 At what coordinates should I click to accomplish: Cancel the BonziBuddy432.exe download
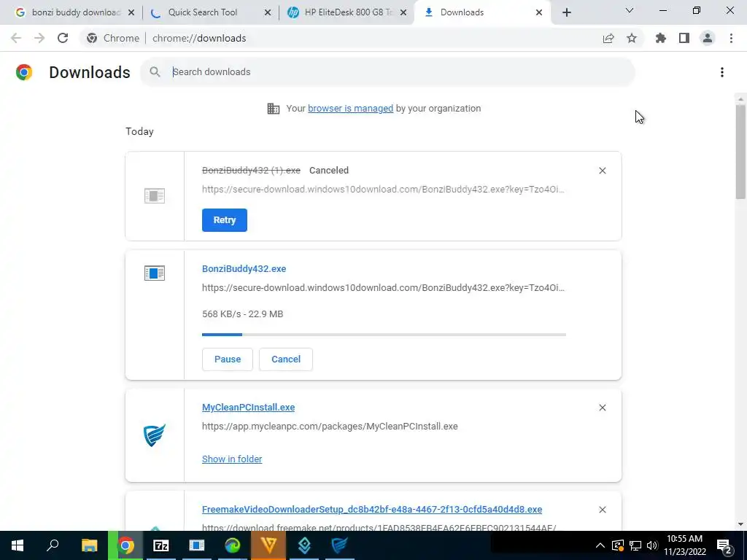point(286,359)
